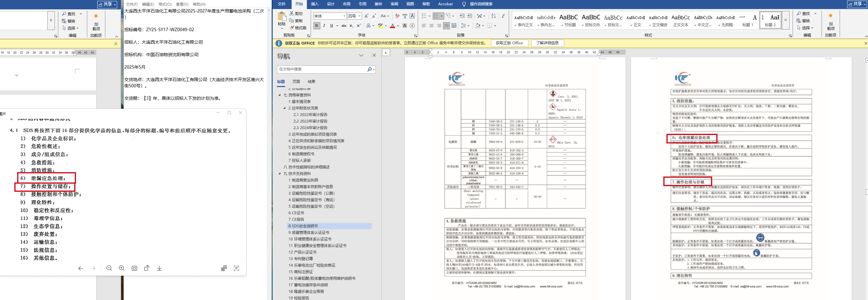
Task: Click the Format Painter (格式刷) brush icon
Action: click(x=292, y=28)
